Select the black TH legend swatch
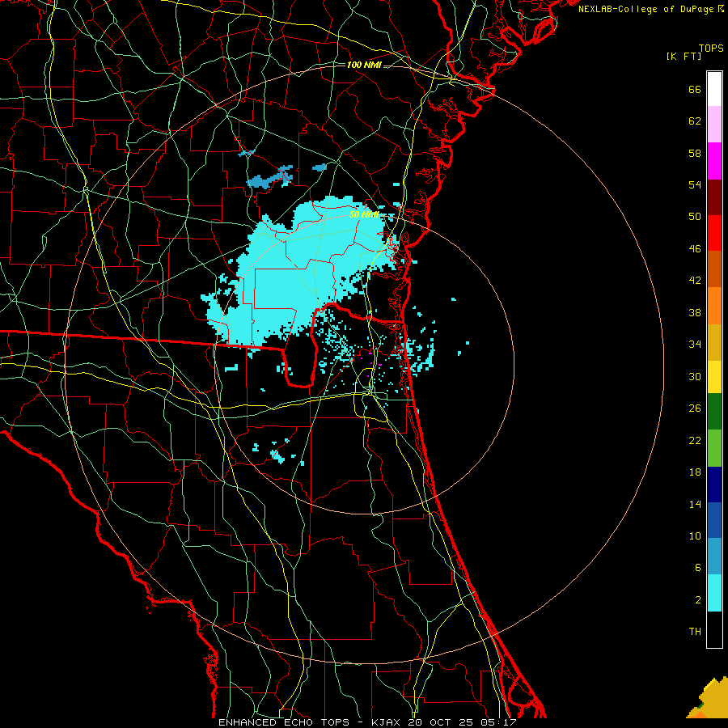This screenshot has height=728, width=728. click(x=714, y=629)
